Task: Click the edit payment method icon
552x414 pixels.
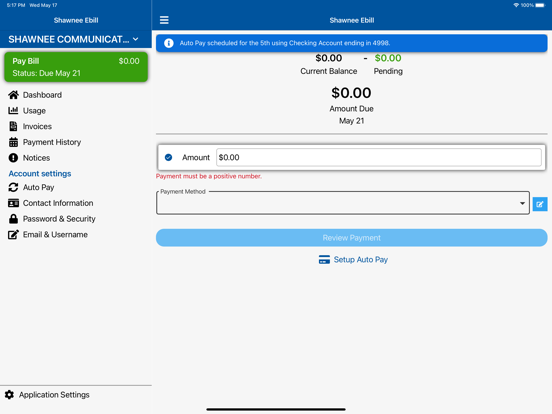Action: [540, 204]
